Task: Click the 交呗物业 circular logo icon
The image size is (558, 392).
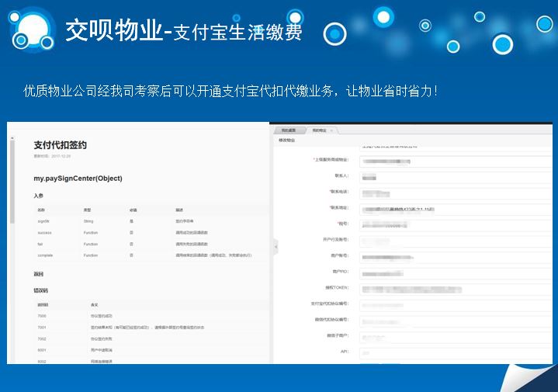Action: [x=33, y=32]
